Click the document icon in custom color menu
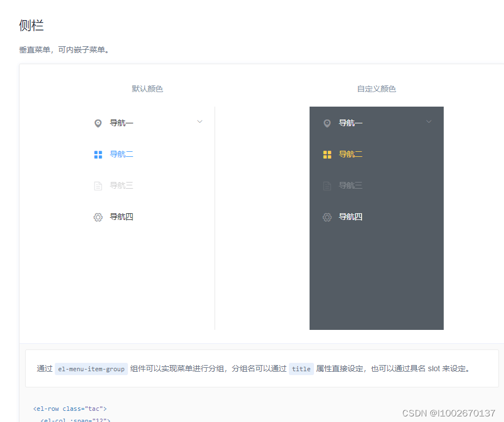Viewport: 504px width, 422px height. click(x=327, y=185)
